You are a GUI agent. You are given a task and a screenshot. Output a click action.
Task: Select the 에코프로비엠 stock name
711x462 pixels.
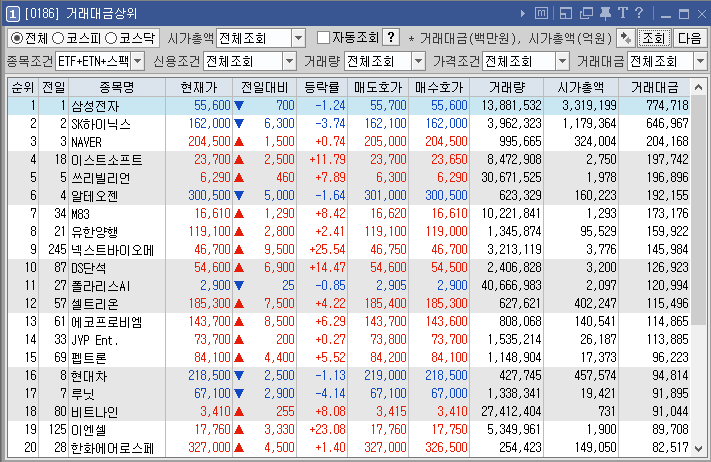click(107, 322)
